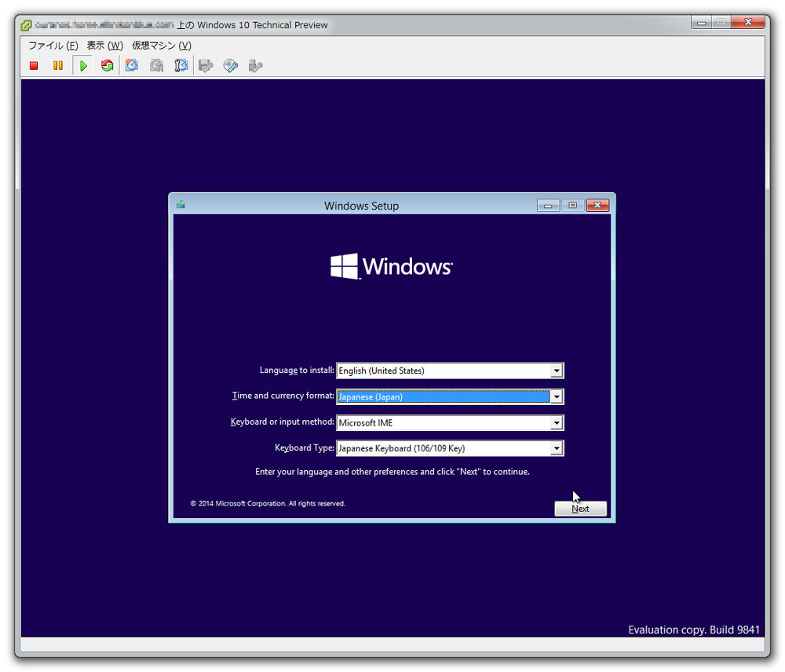This screenshot has width=785, height=672.
Task: Click the Windows Setup title bar icon
Action: 181,204
